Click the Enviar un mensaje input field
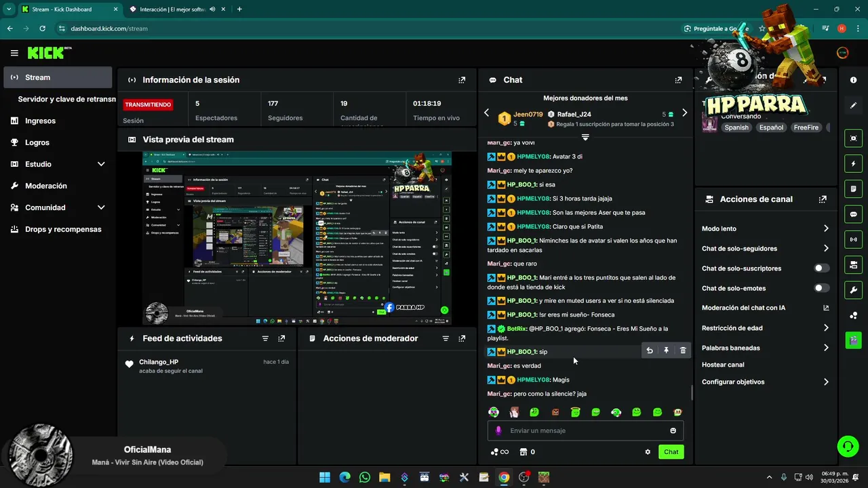The width and height of the screenshot is (868, 488). click(x=585, y=430)
